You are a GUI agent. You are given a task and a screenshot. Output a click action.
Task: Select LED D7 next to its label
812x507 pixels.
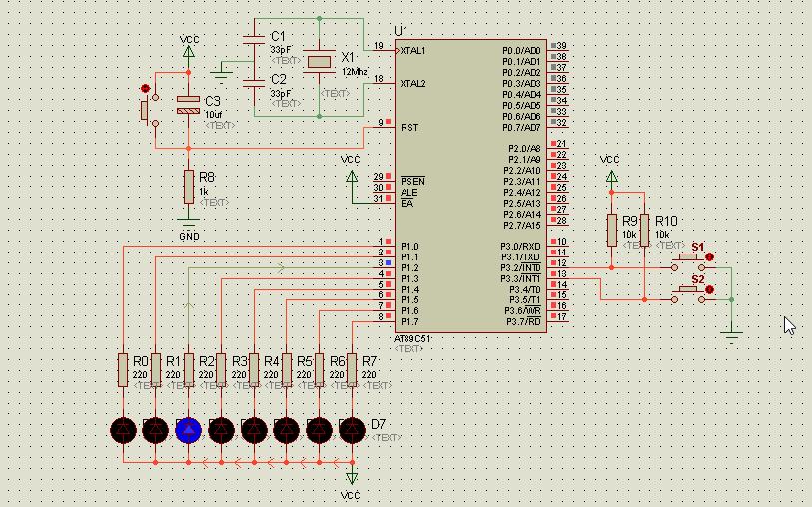click(352, 430)
